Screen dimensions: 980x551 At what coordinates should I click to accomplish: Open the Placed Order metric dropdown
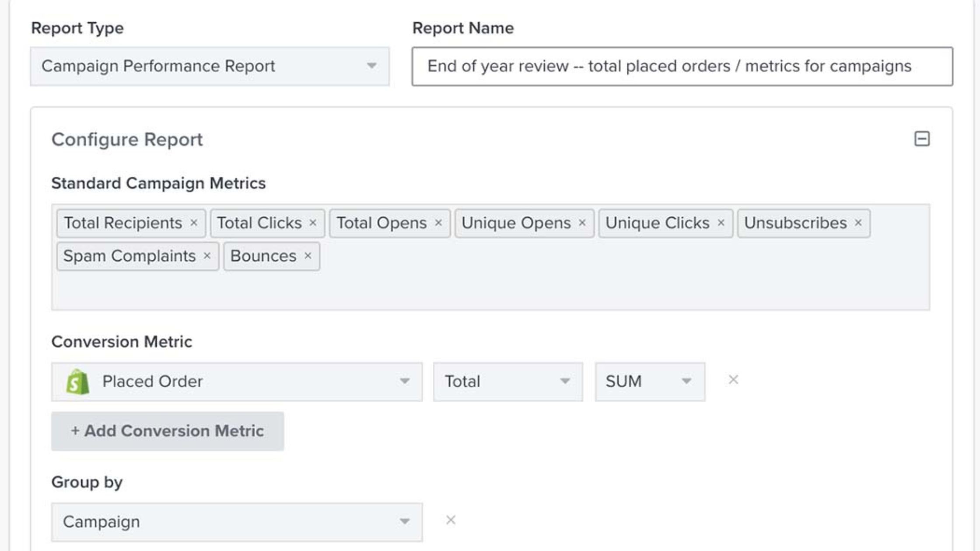tap(237, 382)
